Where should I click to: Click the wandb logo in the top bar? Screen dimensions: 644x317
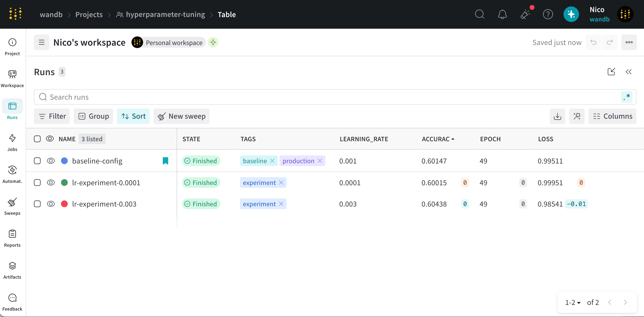click(x=15, y=14)
